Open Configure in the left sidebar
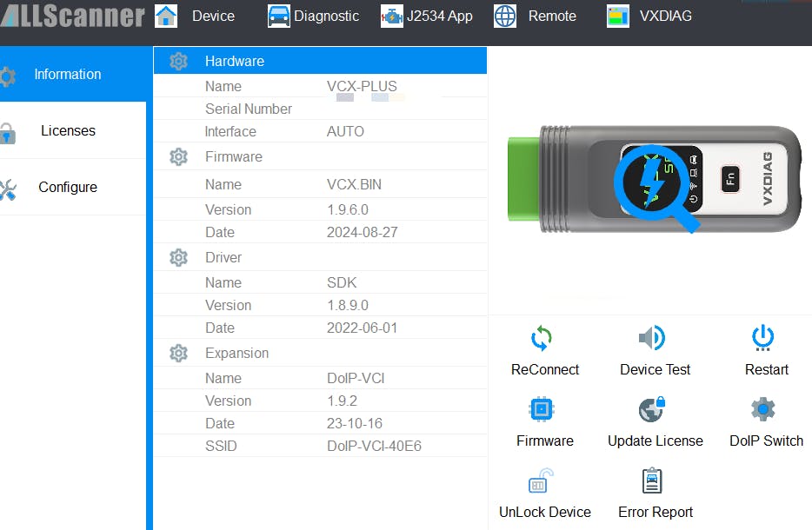Screen dimensions: 812x530 point(67,188)
